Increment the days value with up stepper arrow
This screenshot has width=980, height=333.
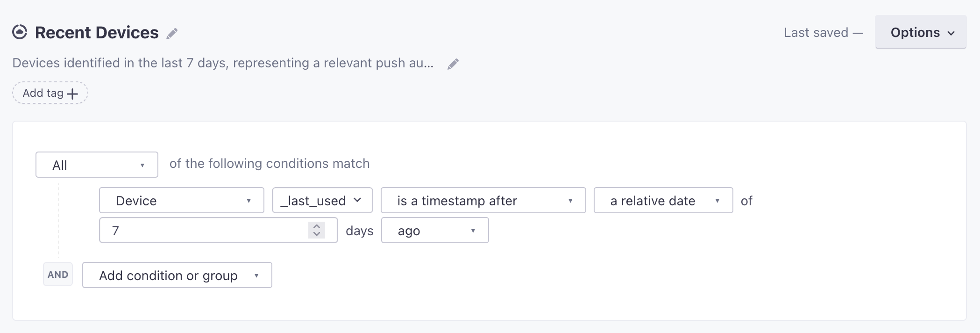[317, 226]
